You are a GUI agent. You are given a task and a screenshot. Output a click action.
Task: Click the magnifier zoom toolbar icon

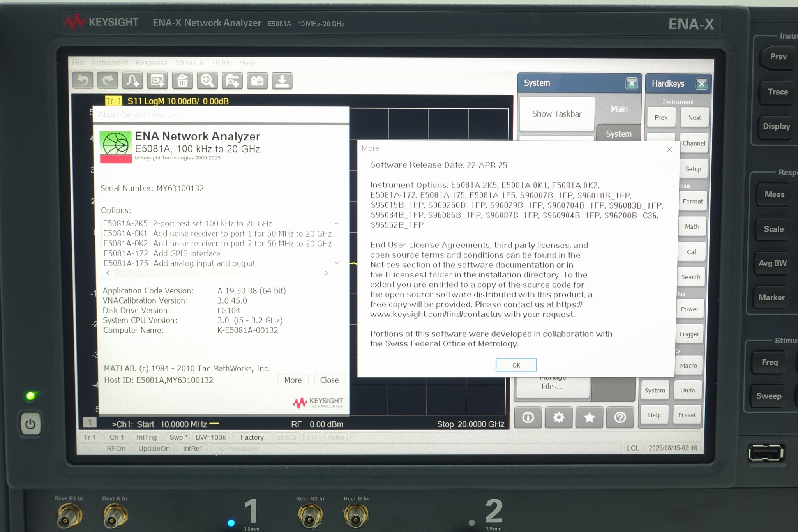point(207,81)
